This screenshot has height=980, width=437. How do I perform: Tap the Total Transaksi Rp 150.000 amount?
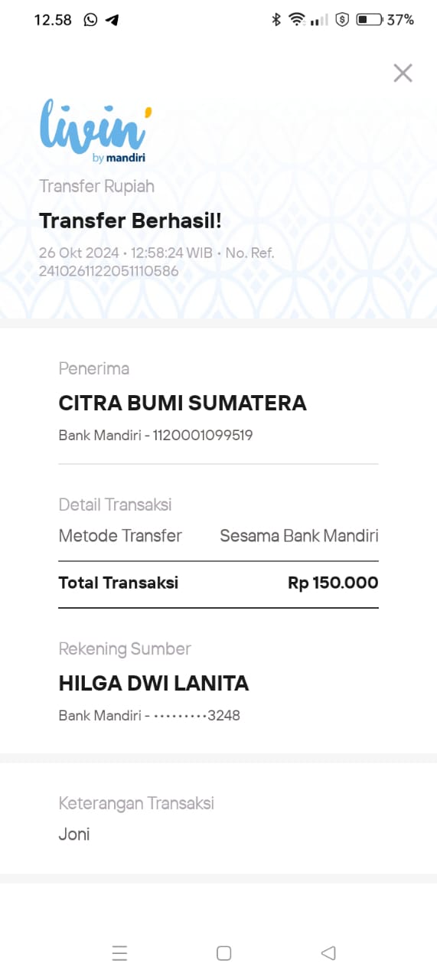pos(333,583)
